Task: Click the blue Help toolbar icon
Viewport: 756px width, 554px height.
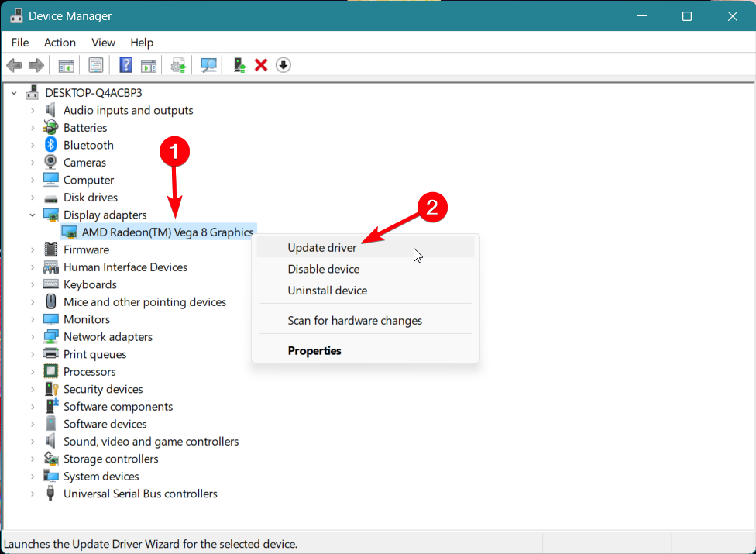Action: click(x=126, y=65)
